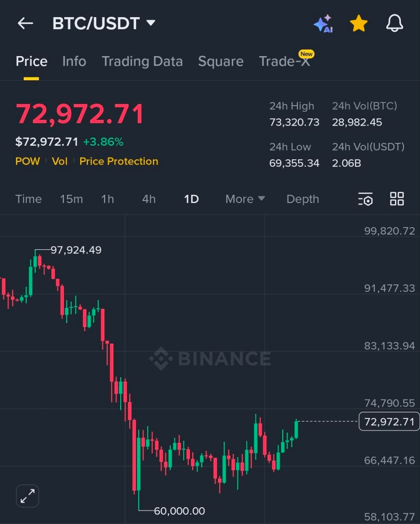Open the BTC/USDT pair selector dropdown
This screenshot has width=420, height=524.
coord(104,23)
